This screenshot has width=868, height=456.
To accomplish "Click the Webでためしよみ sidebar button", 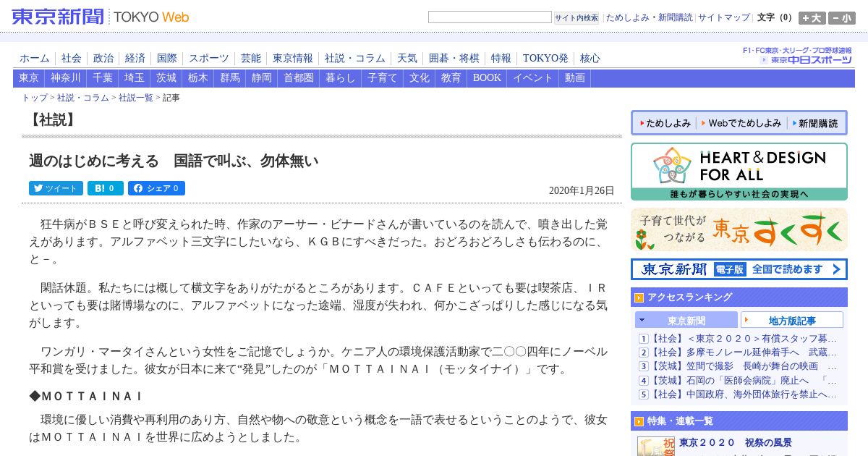I will [741, 124].
